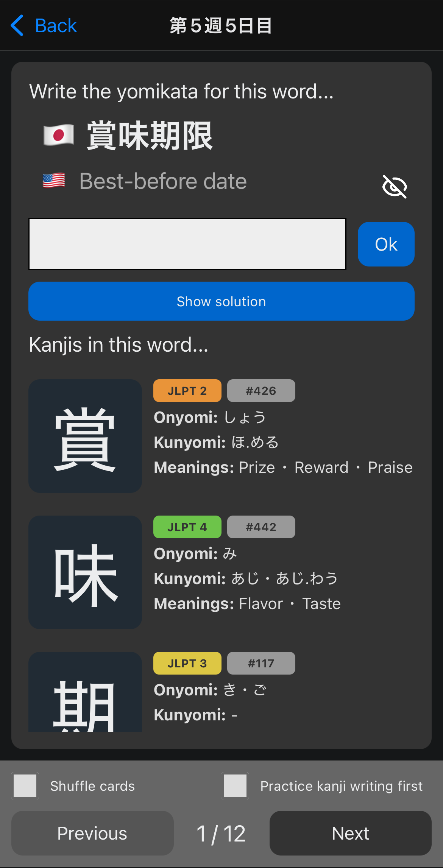This screenshot has width=443, height=868.
Task: Tap the #426 ranking badge
Action: [x=261, y=390]
